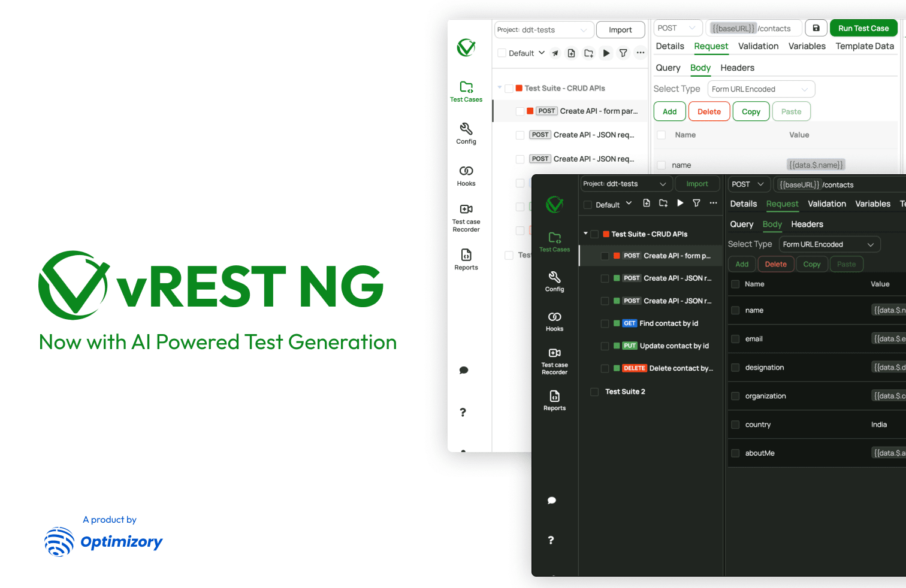
Task: Open the POST method dropdown in light window
Action: click(678, 28)
